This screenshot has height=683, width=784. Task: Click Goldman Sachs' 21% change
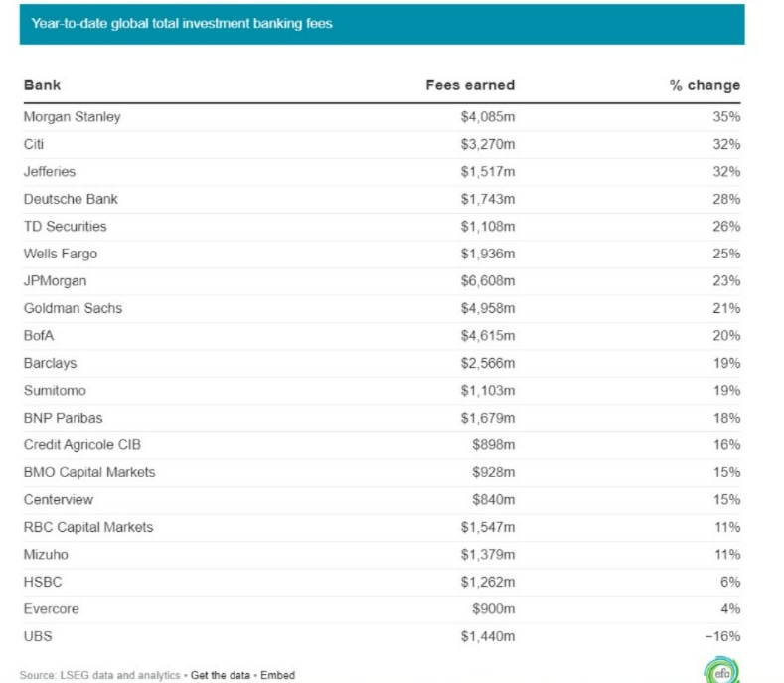pyautogui.click(x=726, y=308)
